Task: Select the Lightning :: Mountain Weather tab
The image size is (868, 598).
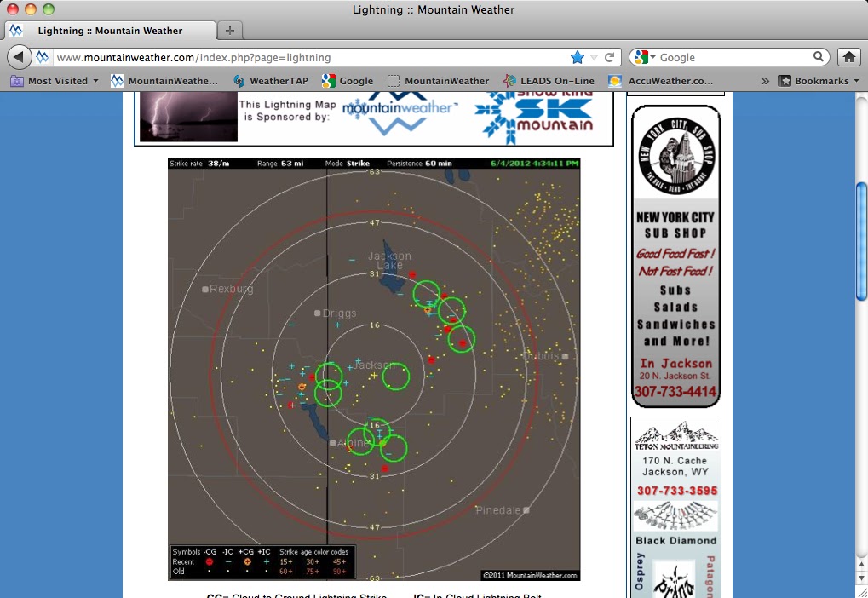Action: tap(110, 31)
